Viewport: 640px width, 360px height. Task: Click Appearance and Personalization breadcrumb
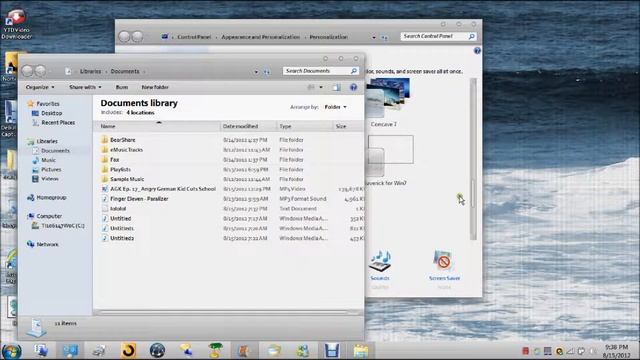[260, 37]
